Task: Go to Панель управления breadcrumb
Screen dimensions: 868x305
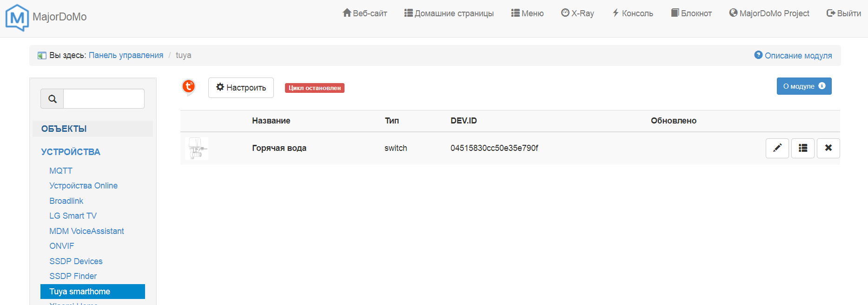Action: [x=126, y=55]
